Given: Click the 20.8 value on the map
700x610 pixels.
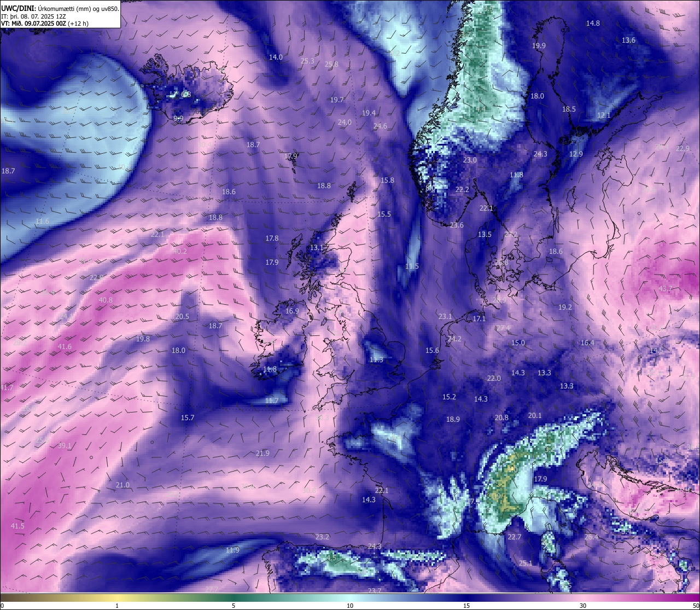Looking at the screenshot, I should (x=501, y=418).
